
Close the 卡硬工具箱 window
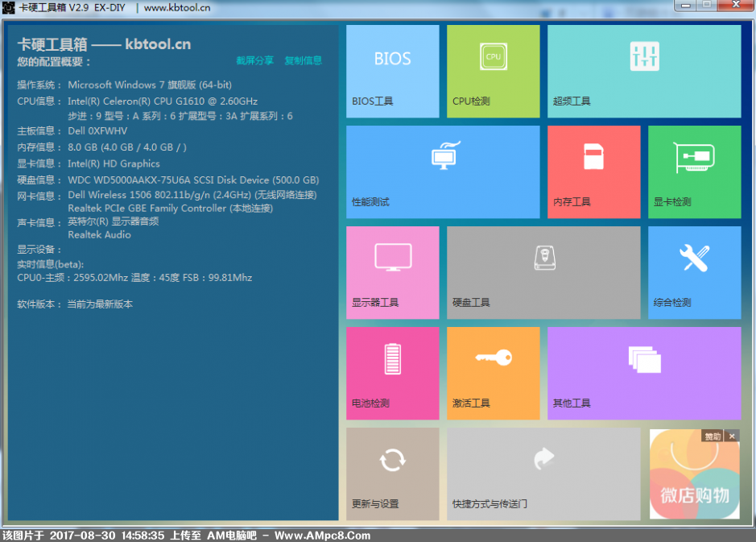[x=735, y=5]
